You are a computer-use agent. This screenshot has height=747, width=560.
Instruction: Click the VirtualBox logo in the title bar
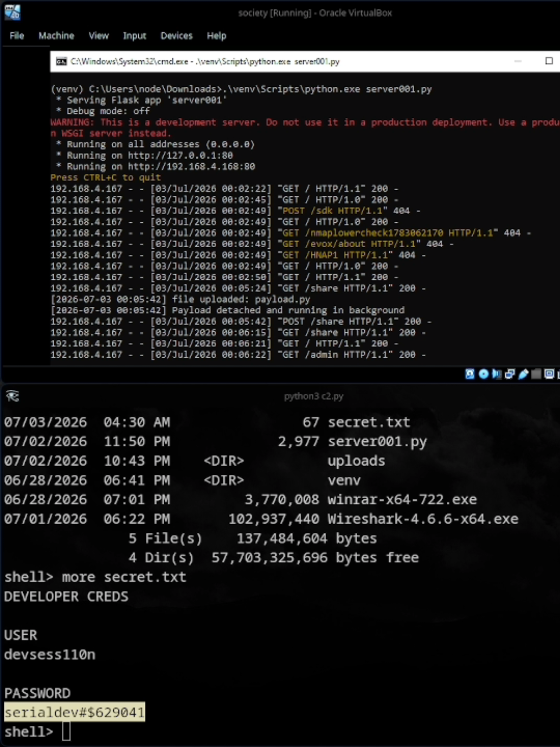pyautogui.click(x=12, y=12)
